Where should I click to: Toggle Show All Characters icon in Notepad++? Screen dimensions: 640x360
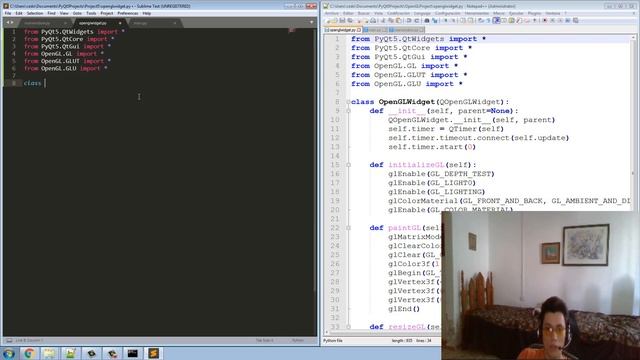point(488,20)
